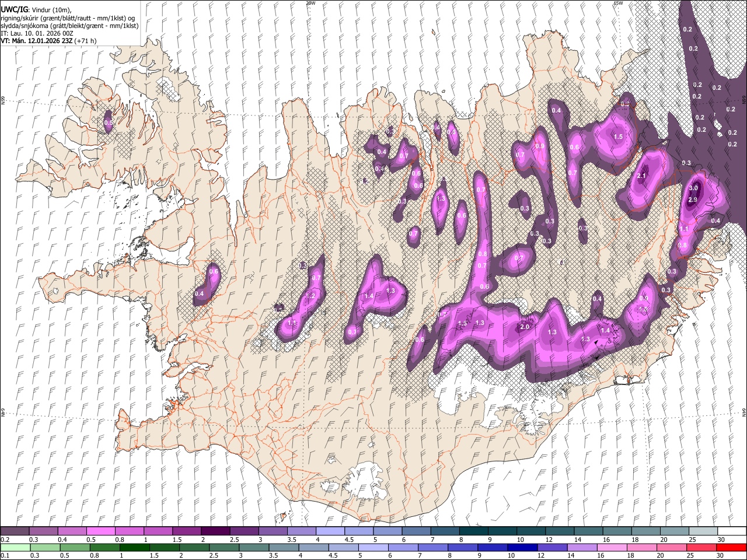Select the darkest green 1 swatch in the bottom legend row
The height and width of the screenshot is (560, 747).
134,547
